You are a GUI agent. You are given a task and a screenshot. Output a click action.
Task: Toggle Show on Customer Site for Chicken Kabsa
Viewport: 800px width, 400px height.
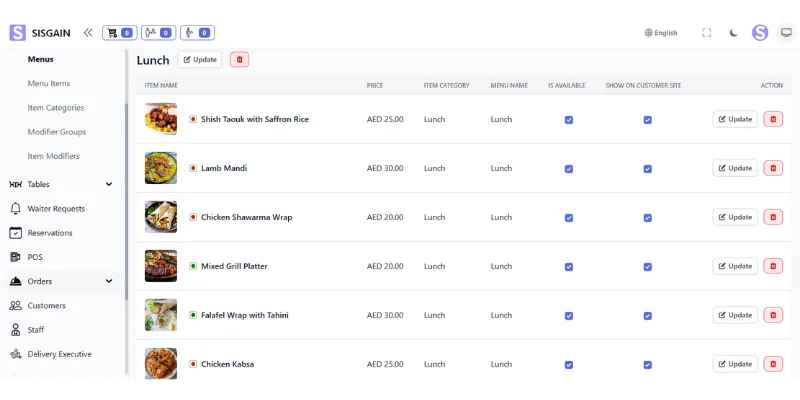[647, 365]
